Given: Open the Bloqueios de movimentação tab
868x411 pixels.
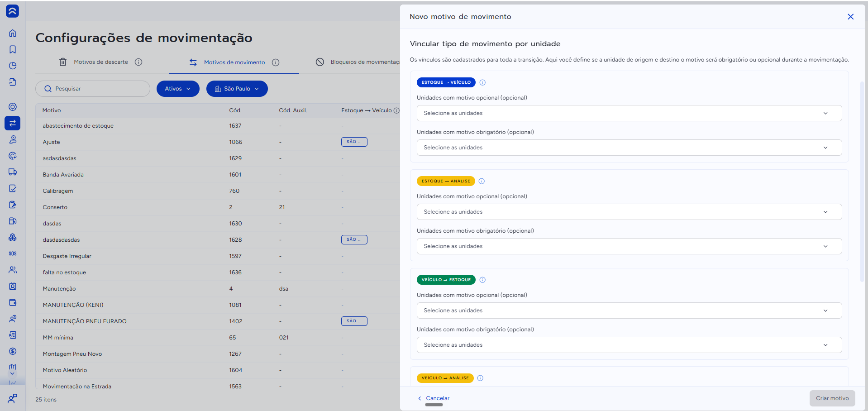Looking at the screenshot, I should coord(358,62).
